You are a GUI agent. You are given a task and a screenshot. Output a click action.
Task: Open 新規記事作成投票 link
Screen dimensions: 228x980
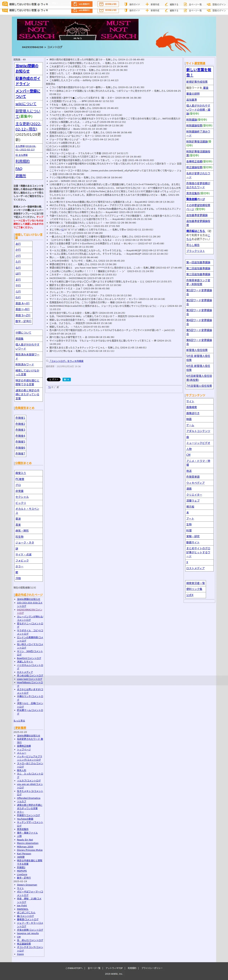(197, 82)
